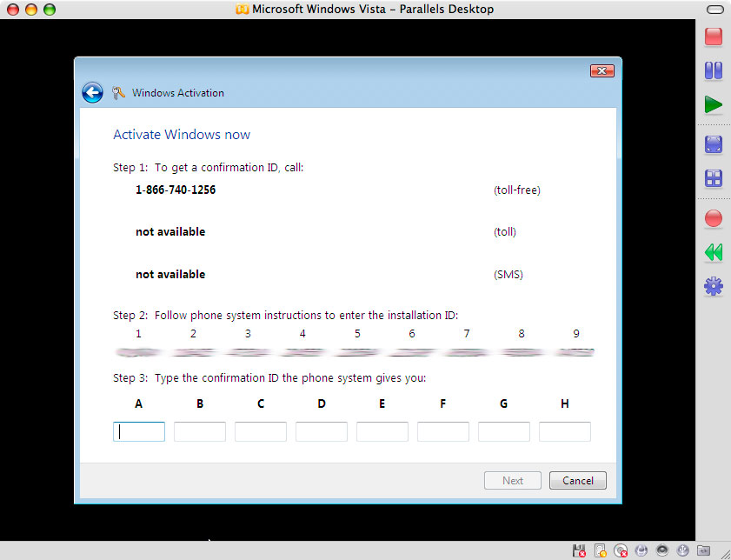Click the sound speaker status icon
The height and width of the screenshot is (560, 731).
pyautogui.click(x=662, y=550)
